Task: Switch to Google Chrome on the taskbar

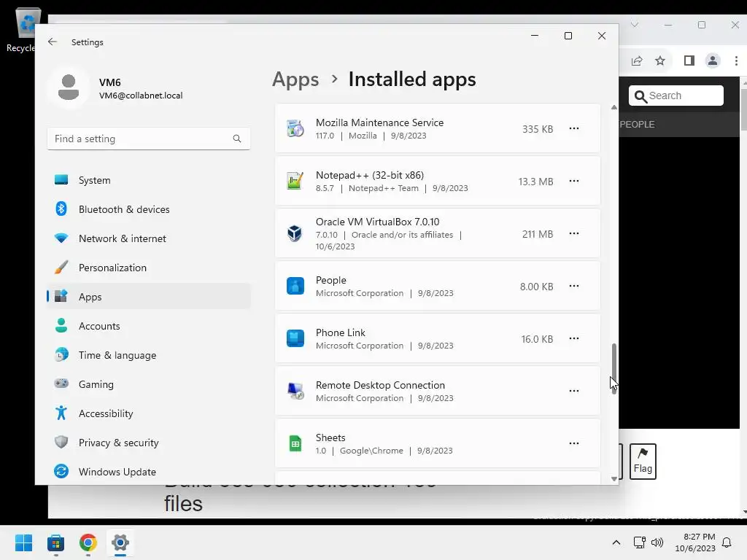Action: point(88,542)
